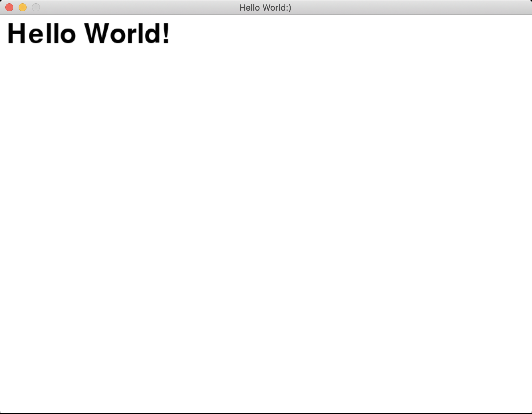Viewport: 532px width, 414px height.
Task: Click the "Hello World:)" window title
Action: 265,8
